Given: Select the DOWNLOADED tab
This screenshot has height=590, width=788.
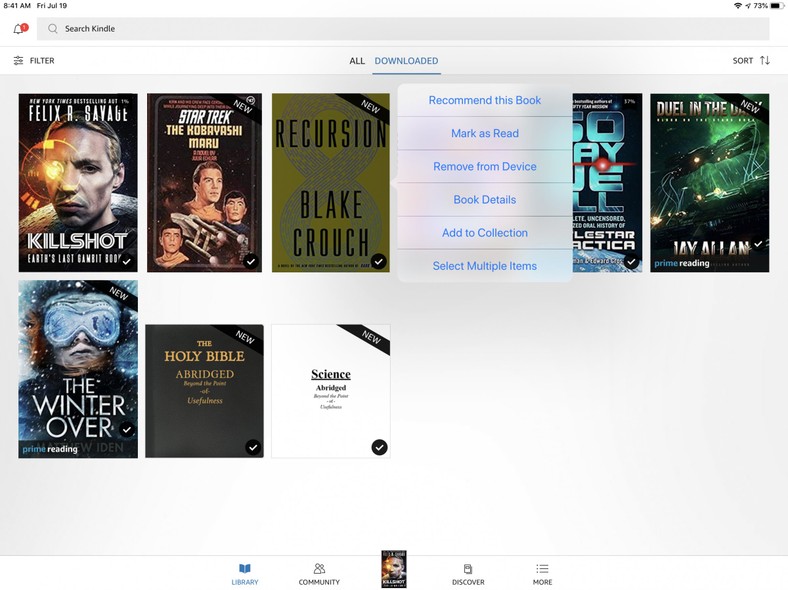Looking at the screenshot, I should click(406, 61).
